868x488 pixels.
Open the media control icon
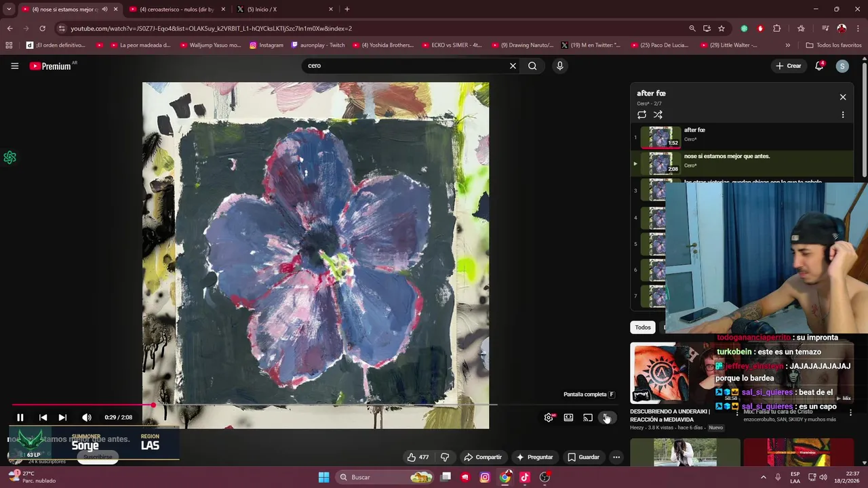(825, 28)
